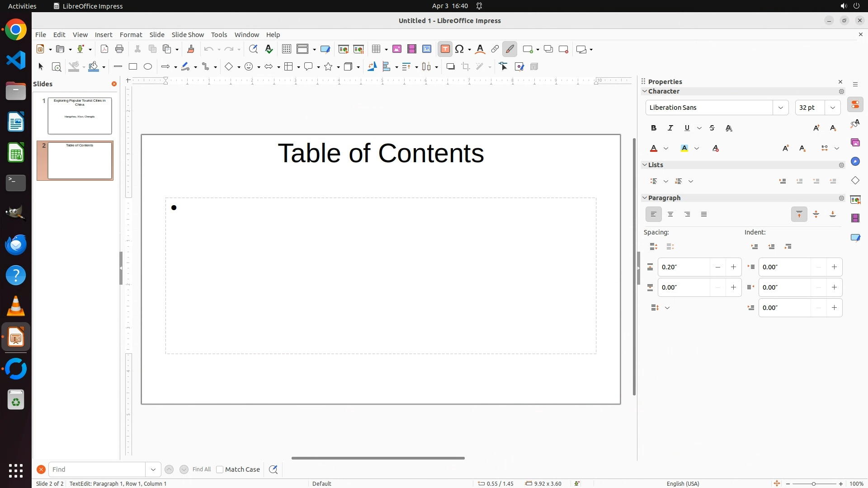Enable the Match Case checkbox
868x488 pixels.
click(220, 469)
